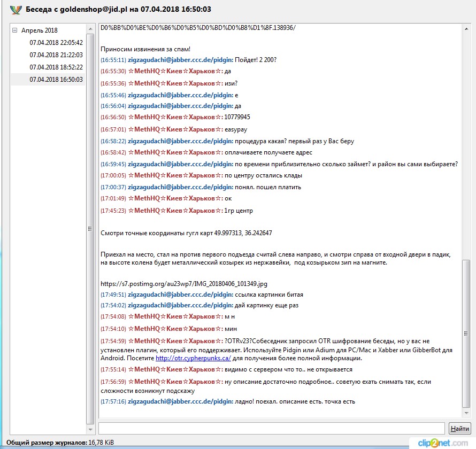
Task: Click the Pidgin icon in the window title
Action: pos(16,10)
